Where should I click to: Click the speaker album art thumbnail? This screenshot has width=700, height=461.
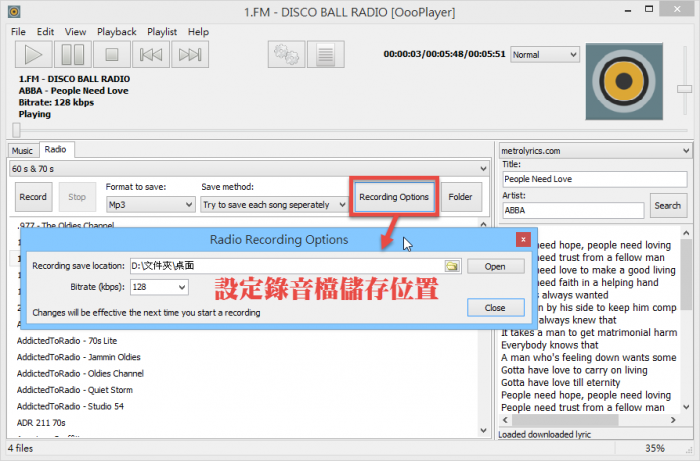(624, 81)
